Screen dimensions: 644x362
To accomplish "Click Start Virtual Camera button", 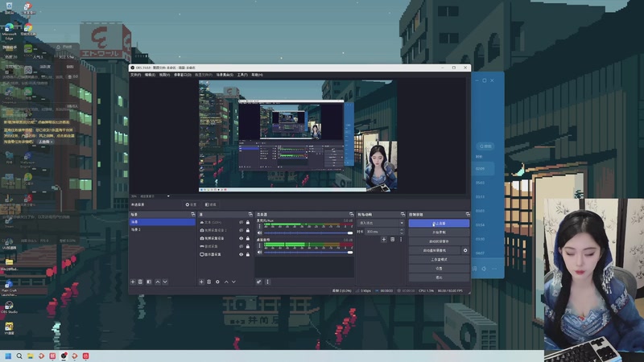I will (435, 250).
